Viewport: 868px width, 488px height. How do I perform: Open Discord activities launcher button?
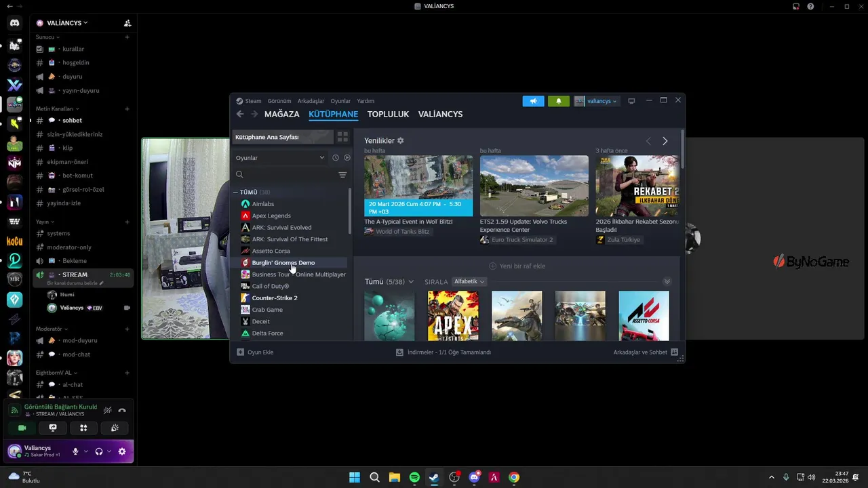pos(83,428)
